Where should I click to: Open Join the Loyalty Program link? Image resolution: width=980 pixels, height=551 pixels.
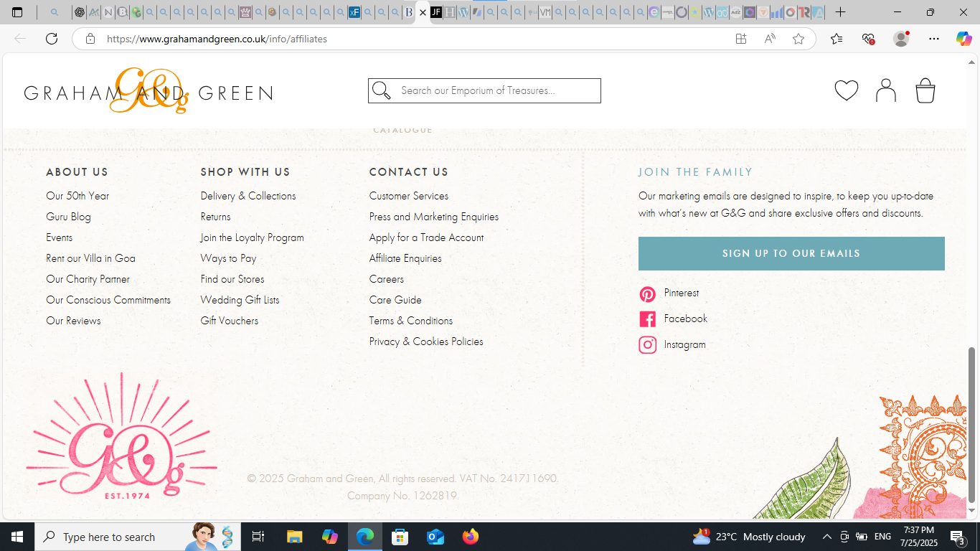pyautogui.click(x=252, y=237)
